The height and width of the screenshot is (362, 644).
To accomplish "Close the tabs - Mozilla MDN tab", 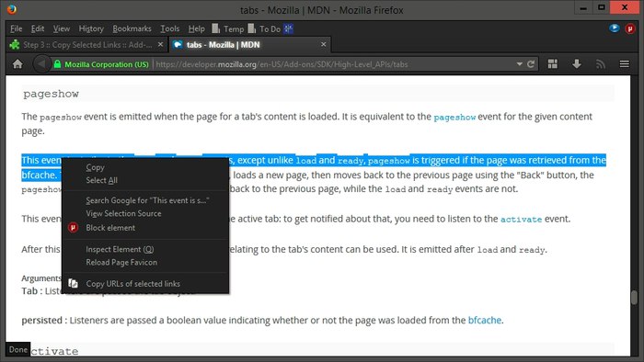I will [324, 44].
